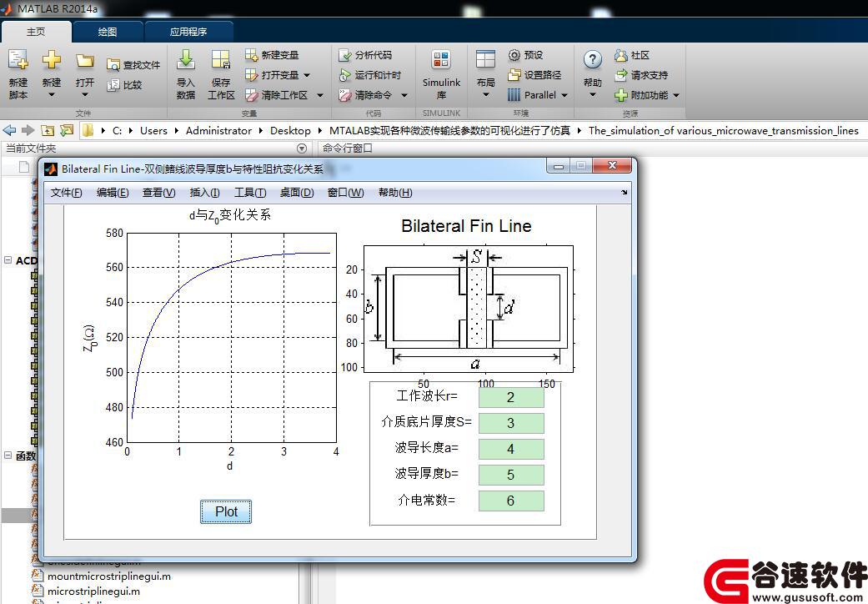
Task: Click the 波导厚度b input field
Action: click(511, 475)
